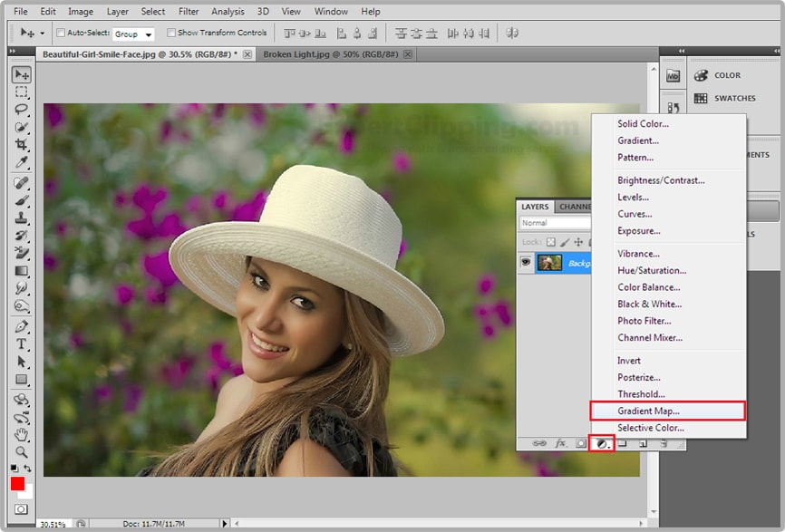
Task: Select the Hand tool
Action: coord(21,434)
